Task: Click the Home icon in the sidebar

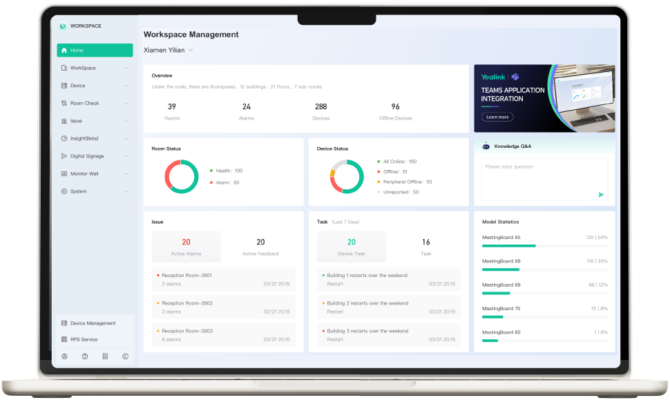Action: pyautogui.click(x=64, y=50)
